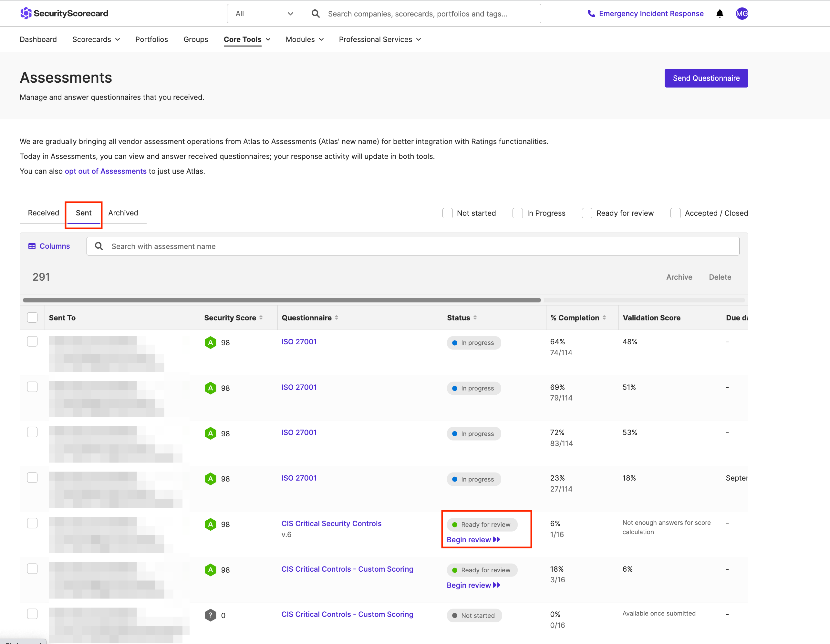Click the A grade badge in 69% row
This screenshot has width=830, height=644.
pyautogui.click(x=211, y=388)
